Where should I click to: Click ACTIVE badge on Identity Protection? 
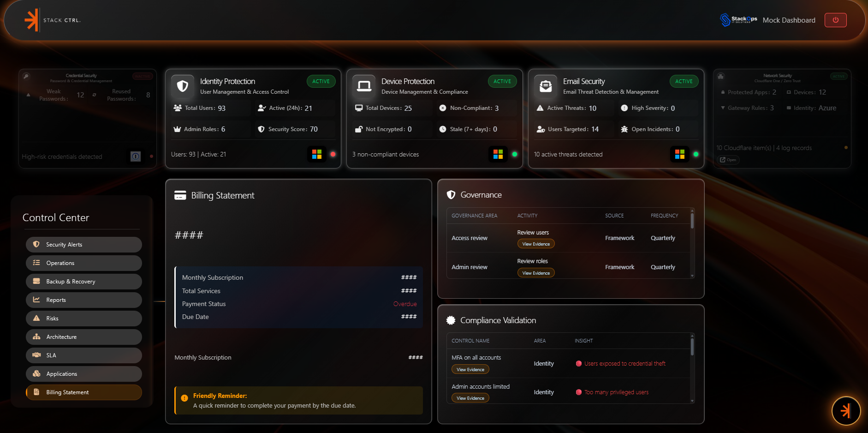pyautogui.click(x=321, y=81)
